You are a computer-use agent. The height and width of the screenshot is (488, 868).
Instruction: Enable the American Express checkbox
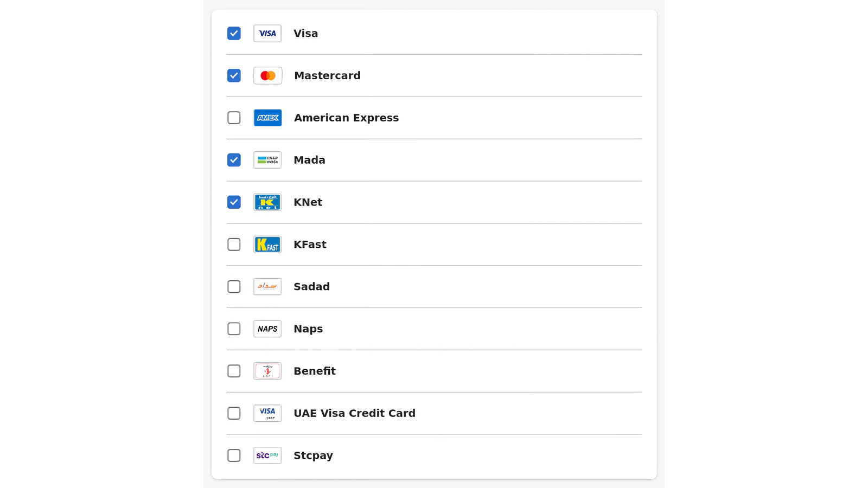coord(234,118)
